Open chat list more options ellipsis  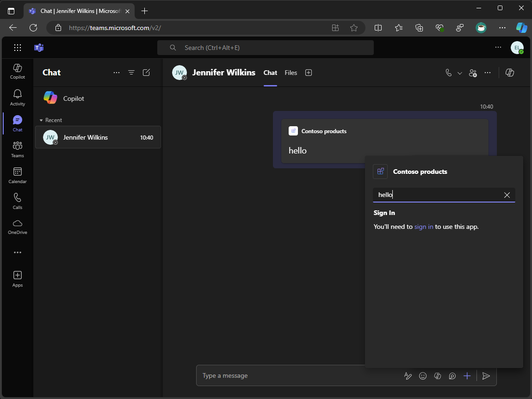click(x=117, y=73)
